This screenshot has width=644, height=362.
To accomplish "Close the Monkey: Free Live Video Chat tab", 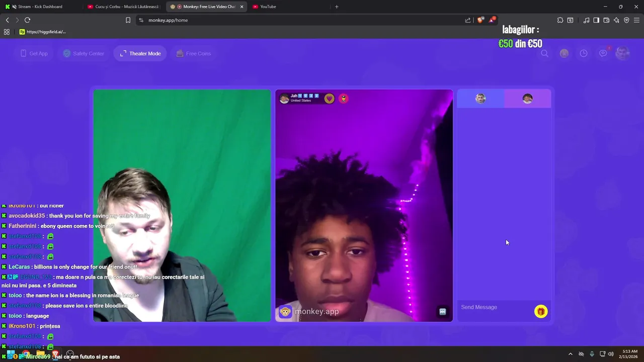I will tap(242, 7).
